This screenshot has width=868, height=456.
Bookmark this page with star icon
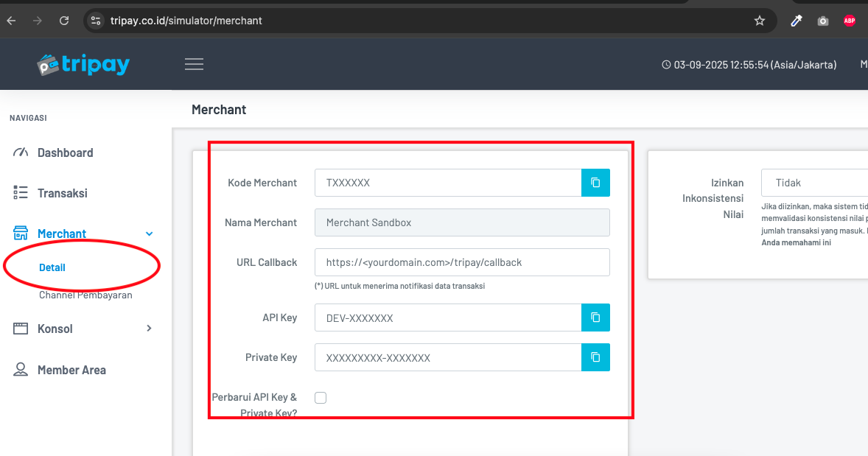click(x=760, y=21)
